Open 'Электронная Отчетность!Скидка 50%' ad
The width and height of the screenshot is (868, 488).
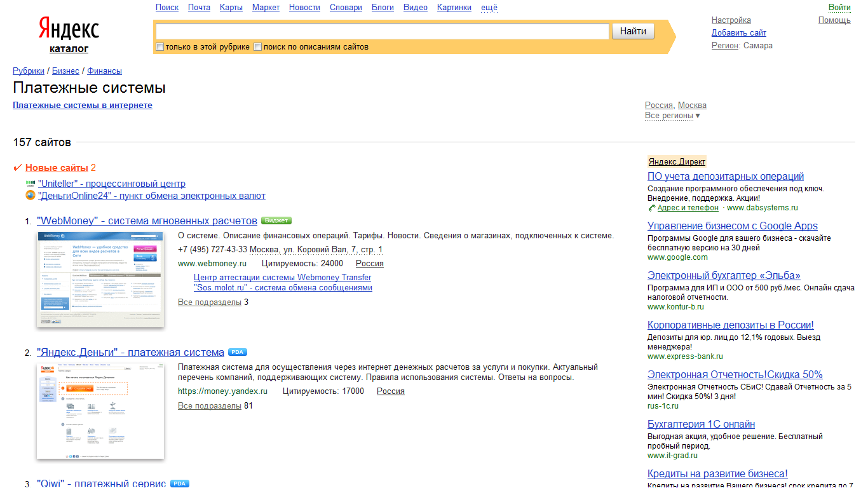tap(735, 375)
